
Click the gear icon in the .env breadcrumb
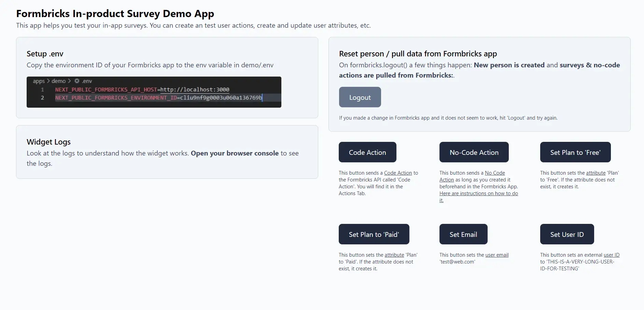point(77,81)
